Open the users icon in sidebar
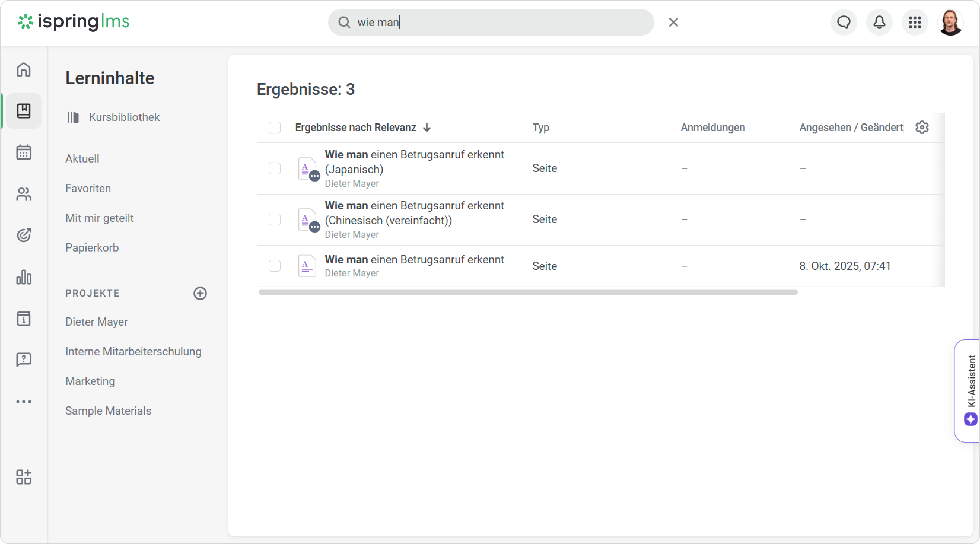Image resolution: width=980 pixels, height=544 pixels. tap(24, 194)
